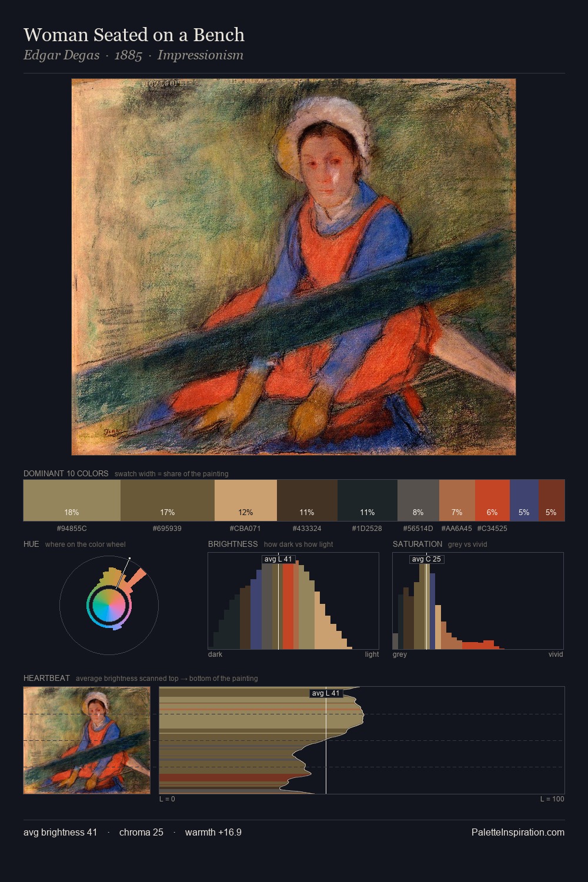Click the 'how dark vs how light' caption
This screenshot has width=588, height=882.
299,544
